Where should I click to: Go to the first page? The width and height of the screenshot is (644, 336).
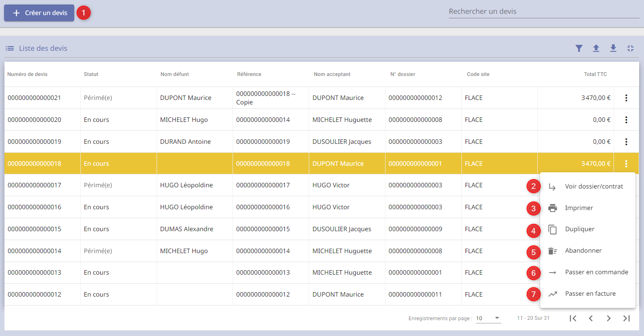pyautogui.click(x=573, y=319)
